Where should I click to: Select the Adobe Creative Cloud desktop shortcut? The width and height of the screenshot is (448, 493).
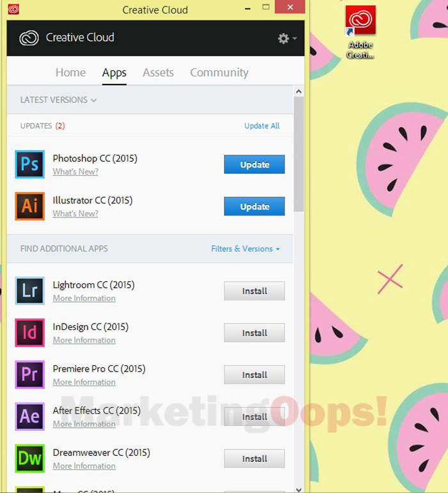tap(360, 32)
